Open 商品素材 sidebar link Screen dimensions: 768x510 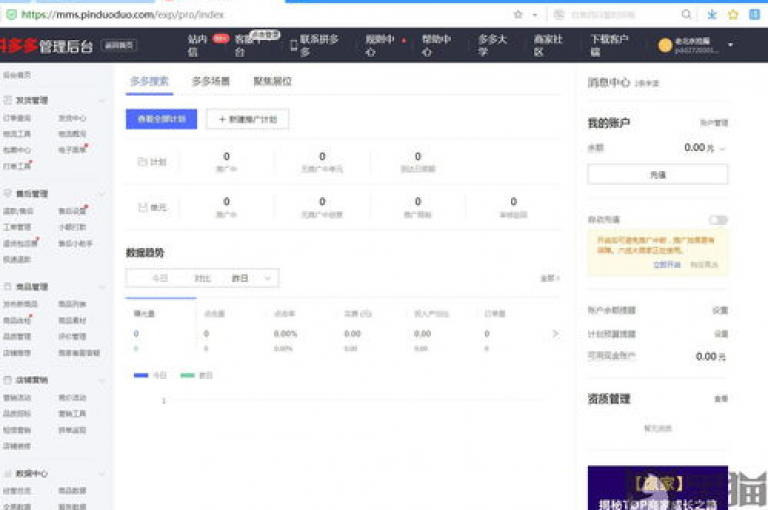[x=72, y=320]
